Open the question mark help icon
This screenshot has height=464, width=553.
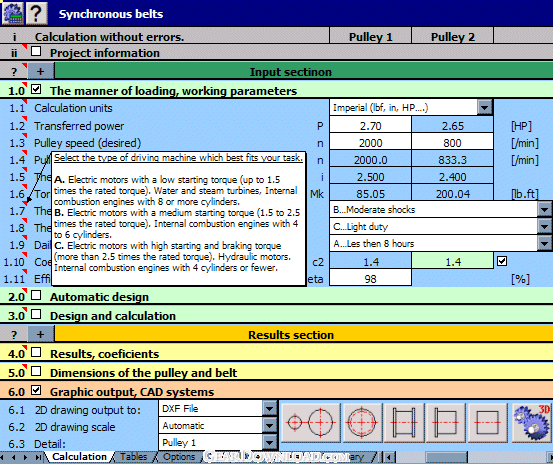(37, 13)
